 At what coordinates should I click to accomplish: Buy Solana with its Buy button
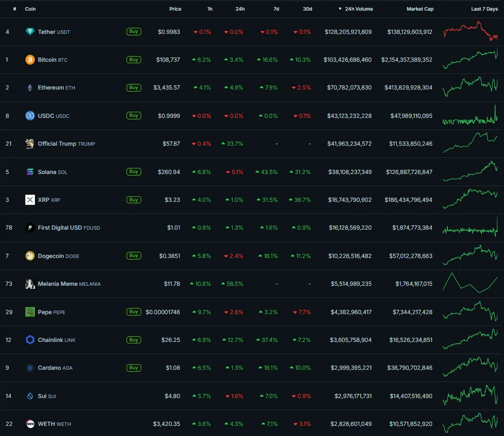click(134, 171)
